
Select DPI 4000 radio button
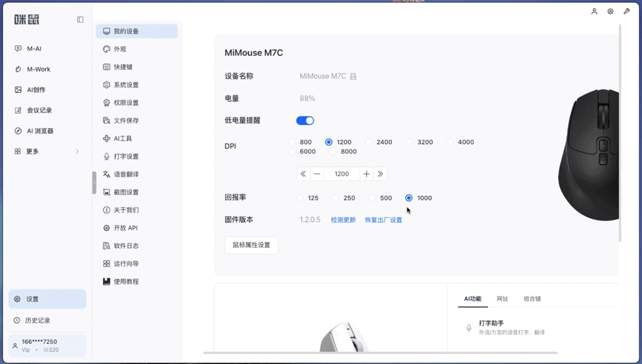pos(450,142)
